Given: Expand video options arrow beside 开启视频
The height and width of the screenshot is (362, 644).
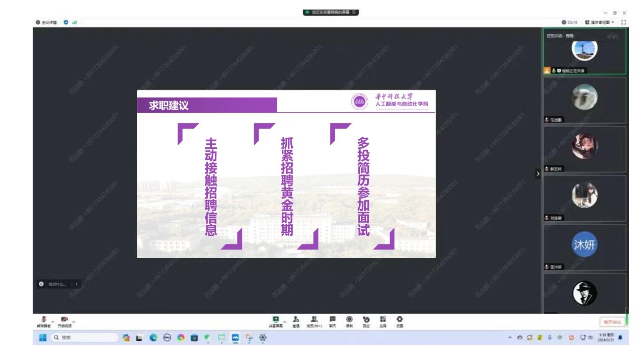Looking at the screenshot, I should tap(73, 322).
